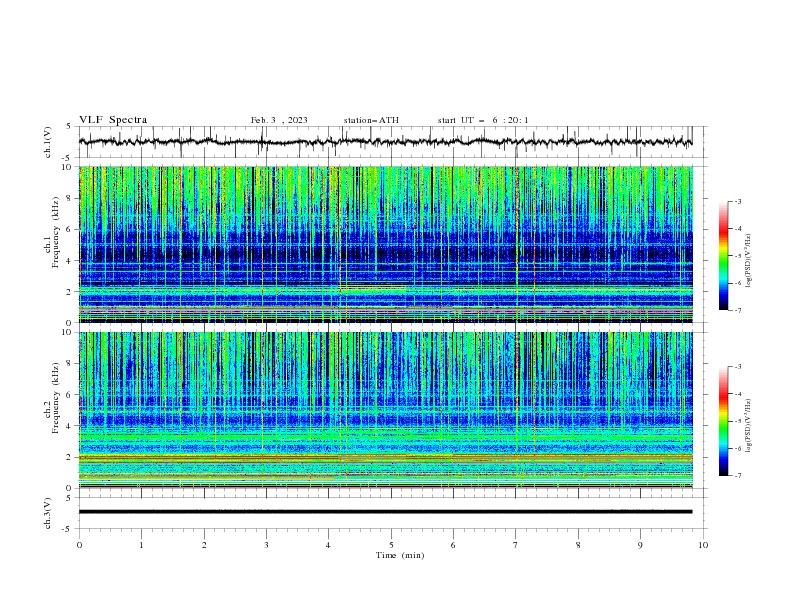Click the 'station=ATH' label
792x612 pixels.
(x=371, y=120)
